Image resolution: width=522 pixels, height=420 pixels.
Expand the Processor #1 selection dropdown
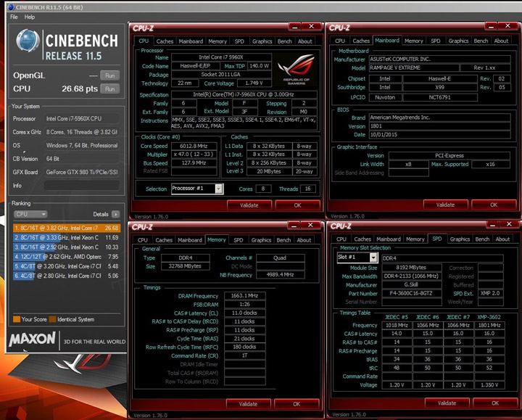pos(219,189)
